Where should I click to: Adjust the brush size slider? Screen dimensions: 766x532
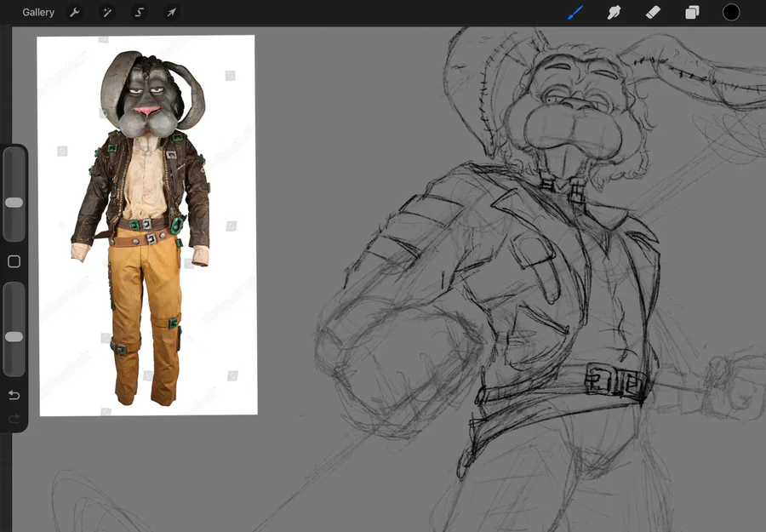click(x=14, y=194)
